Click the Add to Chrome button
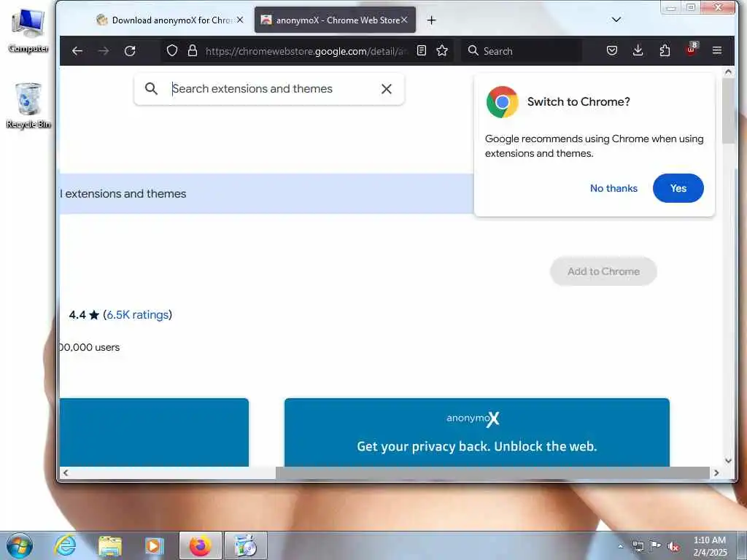Image resolution: width=747 pixels, height=560 pixels. 603,271
